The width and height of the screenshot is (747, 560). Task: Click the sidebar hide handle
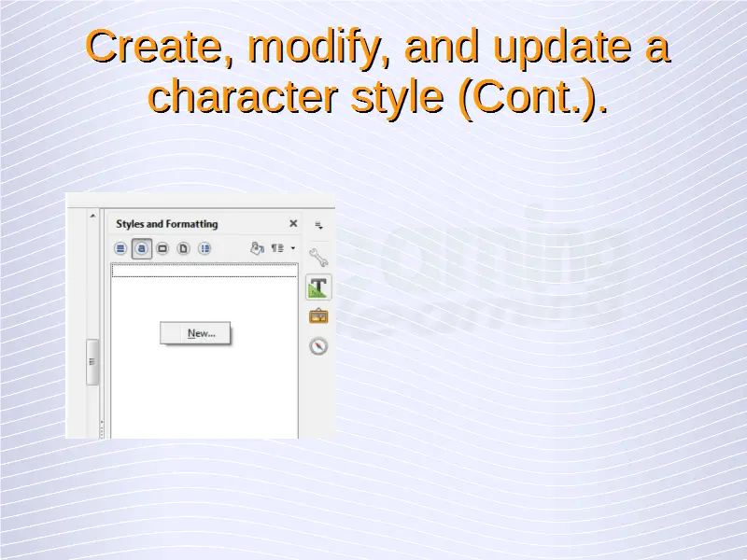click(x=92, y=361)
